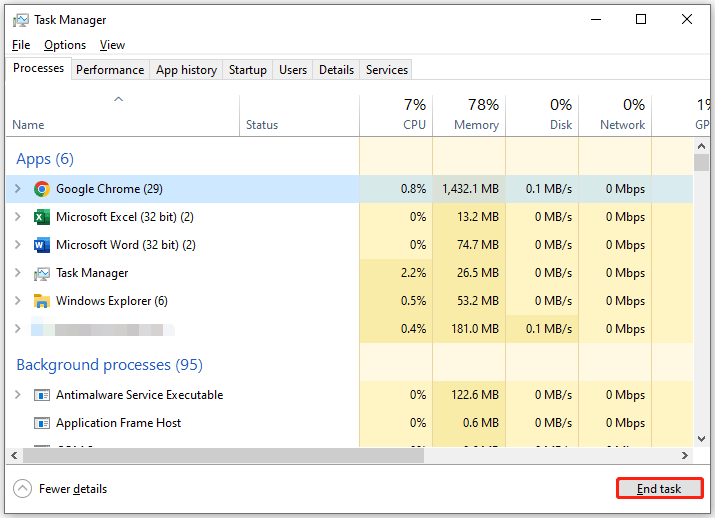715x518 pixels.
Task: Expand the Task Manager process row
Action: click(17, 273)
